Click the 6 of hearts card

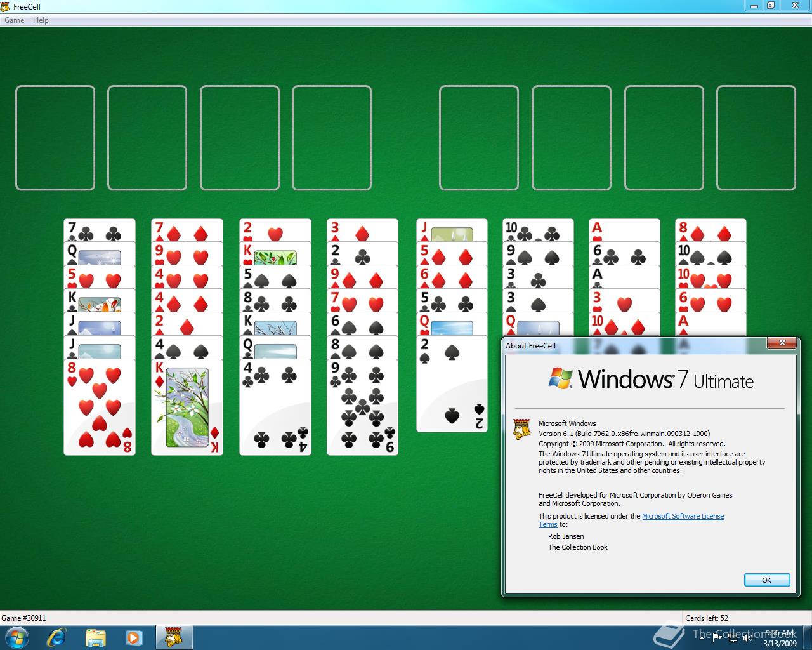[x=710, y=300]
